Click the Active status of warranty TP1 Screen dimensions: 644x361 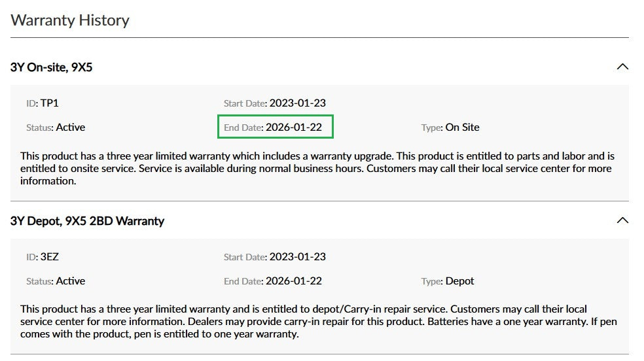tap(71, 128)
